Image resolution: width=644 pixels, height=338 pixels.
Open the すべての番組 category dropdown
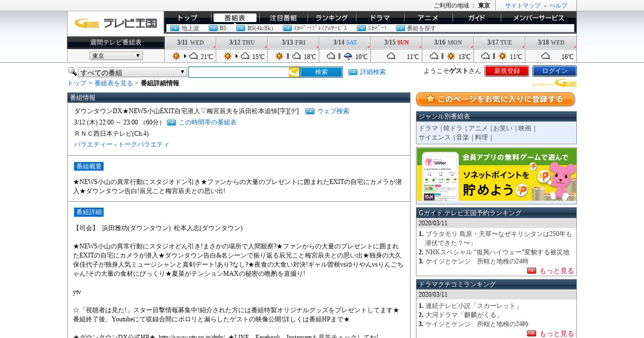click(x=133, y=72)
